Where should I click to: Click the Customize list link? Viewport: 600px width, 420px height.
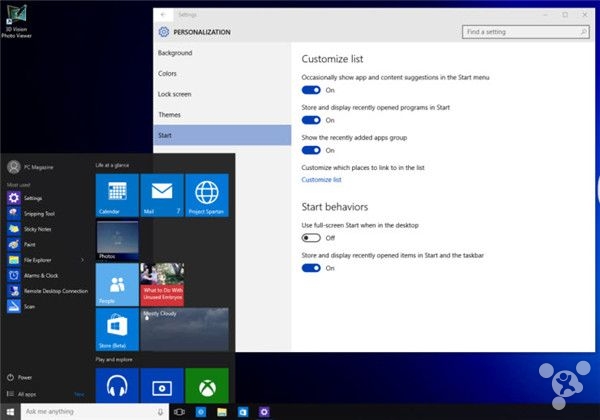coord(321,180)
